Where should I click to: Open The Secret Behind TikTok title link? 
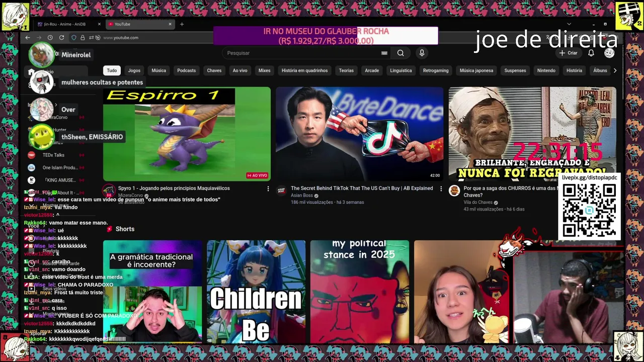tap(362, 189)
